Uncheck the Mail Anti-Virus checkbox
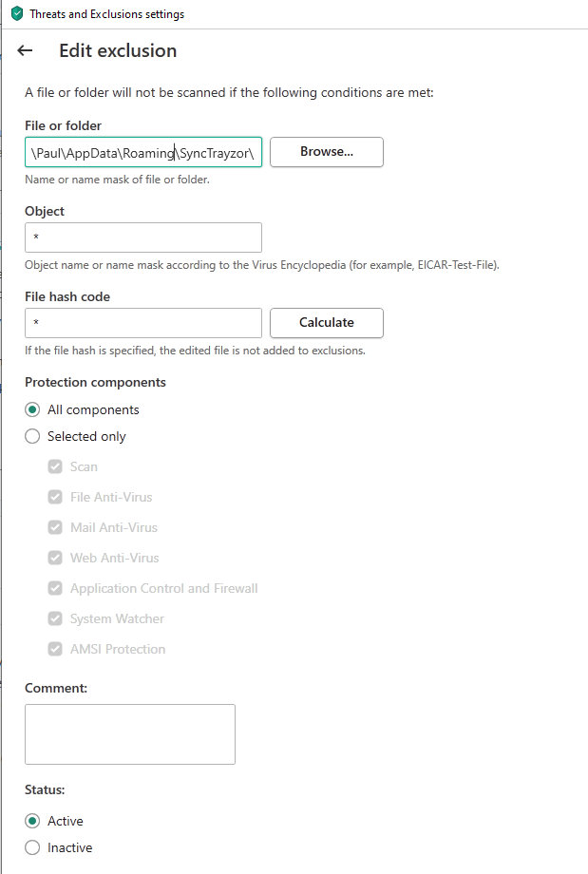588x874 pixels. tap(56, 528)
